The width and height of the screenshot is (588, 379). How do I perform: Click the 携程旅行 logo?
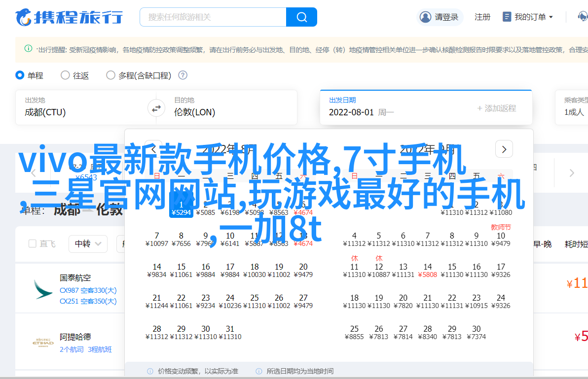coord(69,17)
